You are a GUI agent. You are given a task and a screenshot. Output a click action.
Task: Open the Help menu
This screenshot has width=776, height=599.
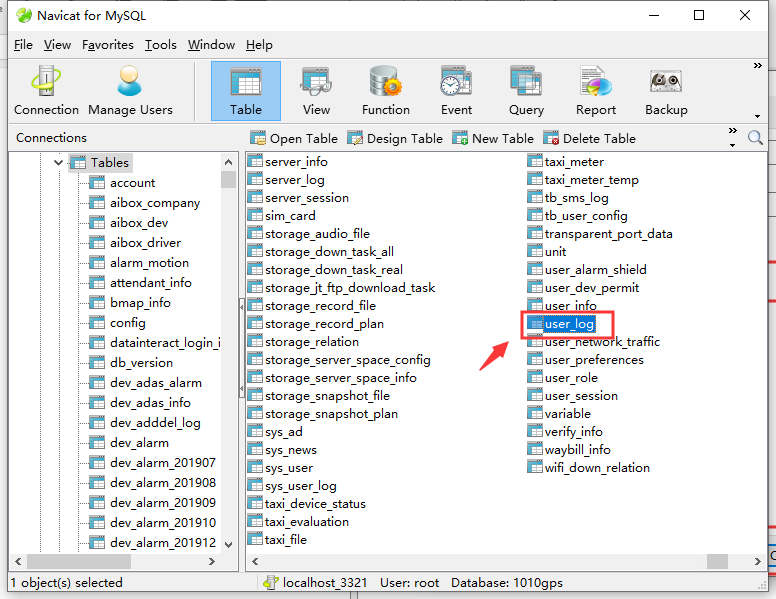click(259, 45)
